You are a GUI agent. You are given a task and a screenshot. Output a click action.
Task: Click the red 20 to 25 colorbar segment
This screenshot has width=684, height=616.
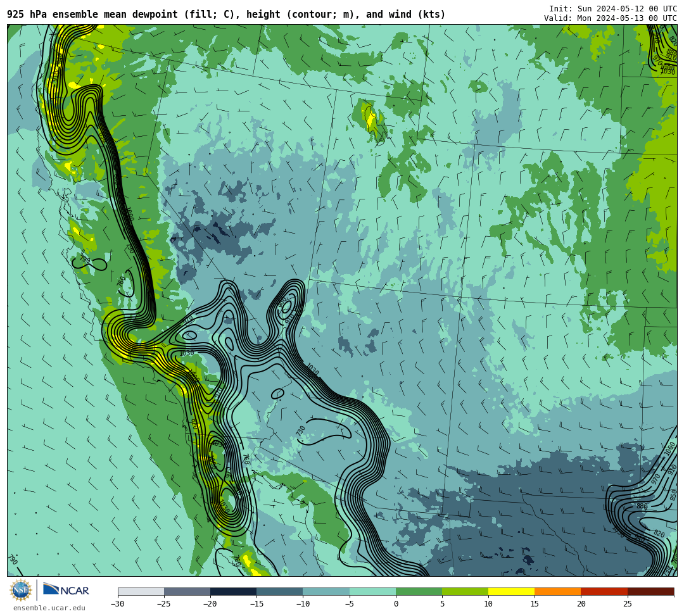(x=604, y=591)
